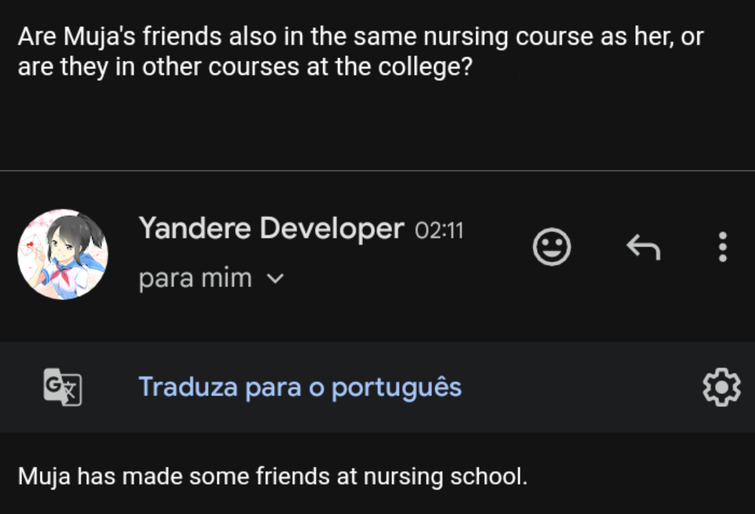Click the question about Muja's friends
This screenshot has width=755, height=514.
361,52
